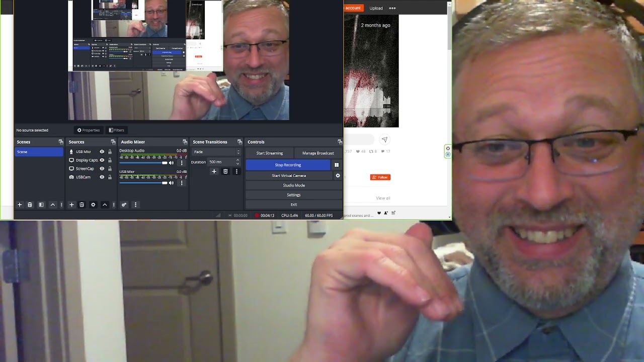Decrease transition duration with down arrow
Viewport: 644px width, 362px height.
tap(237, 164)
